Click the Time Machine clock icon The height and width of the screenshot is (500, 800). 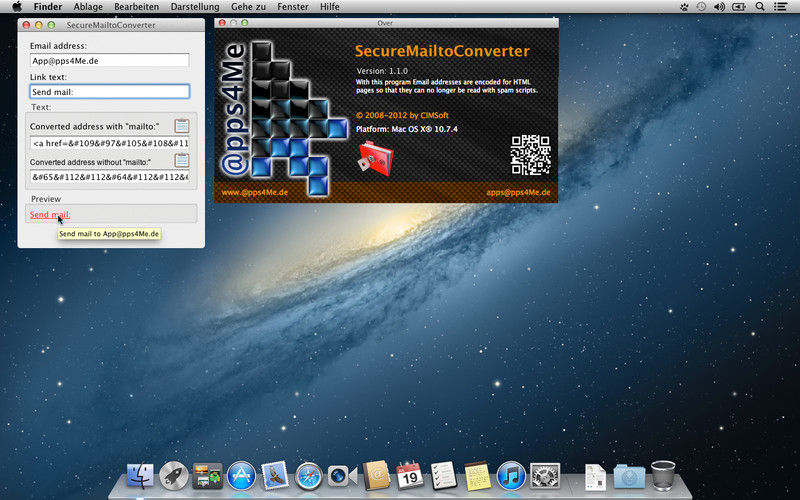[701, 7]
